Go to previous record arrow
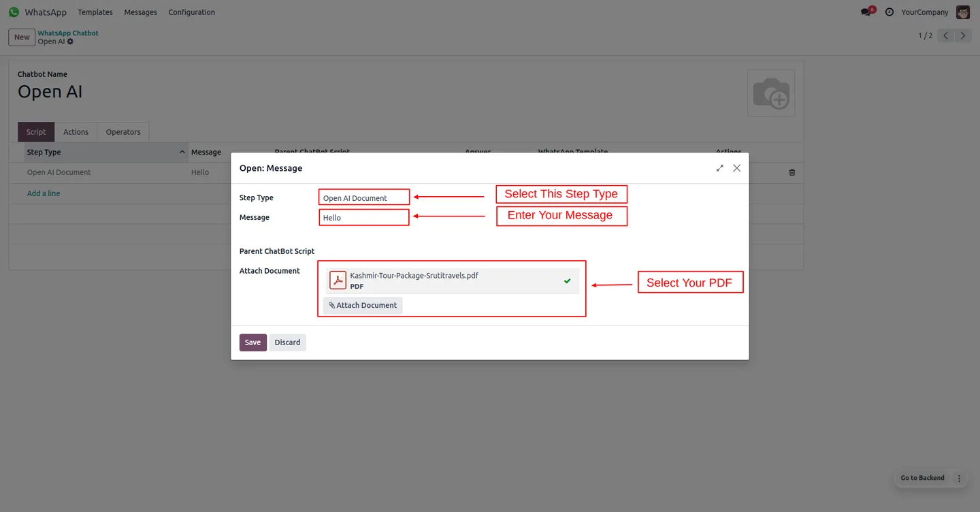Screen dimensions: 980x512 tap(945, 35)
